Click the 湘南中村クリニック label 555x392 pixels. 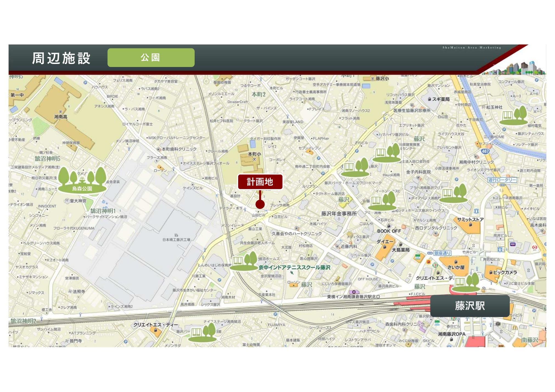click(476, 162)
